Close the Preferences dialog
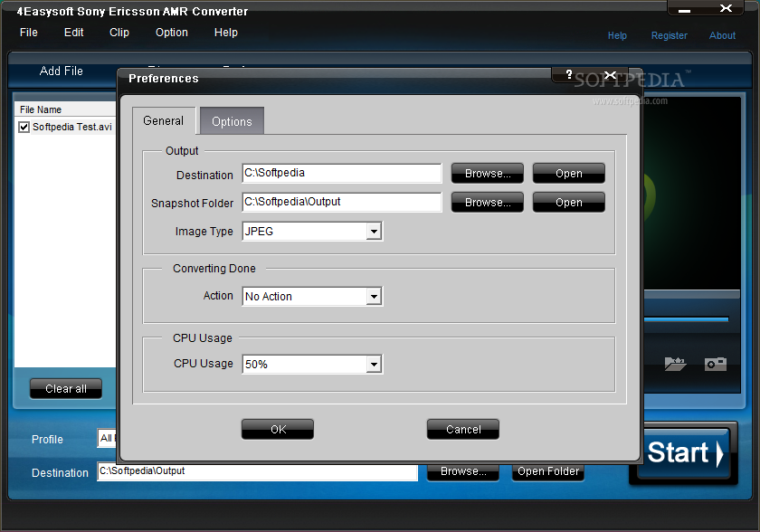Screen dimensions: 760x532 point(610,75)
